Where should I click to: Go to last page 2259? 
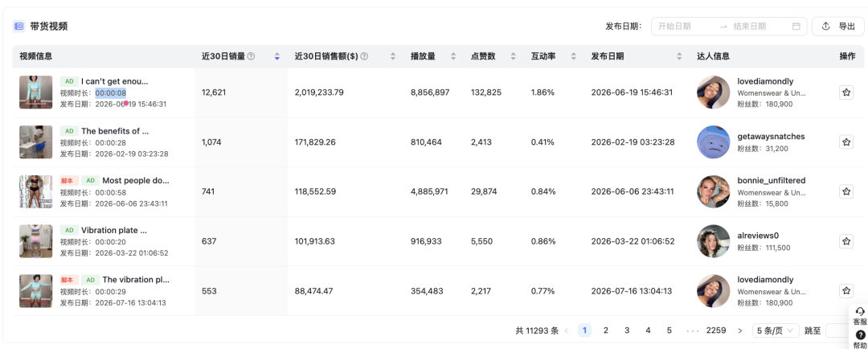716,331
